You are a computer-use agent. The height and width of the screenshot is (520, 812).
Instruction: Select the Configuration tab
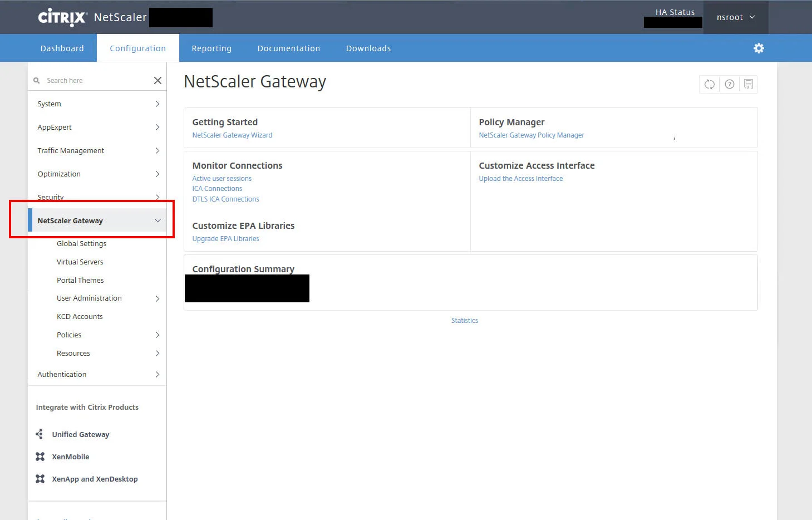tap(138, 48)
